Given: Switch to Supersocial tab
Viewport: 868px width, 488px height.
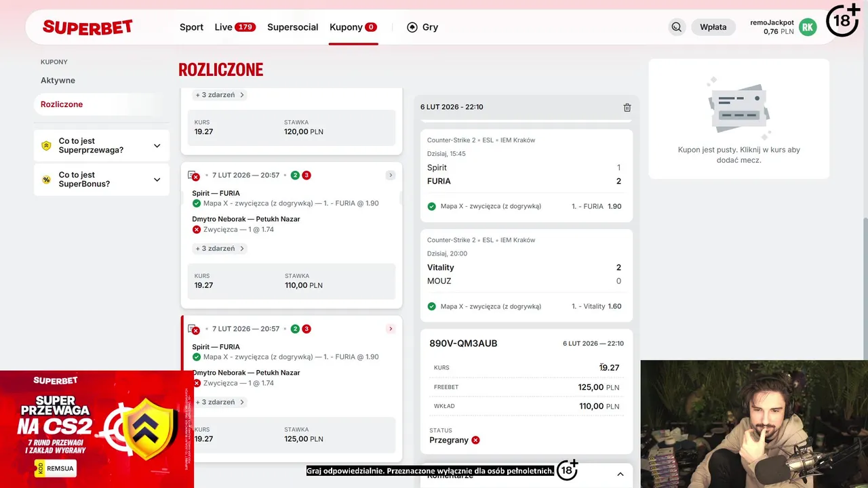Looking at the screenshot, I should (x=293, y=27).
